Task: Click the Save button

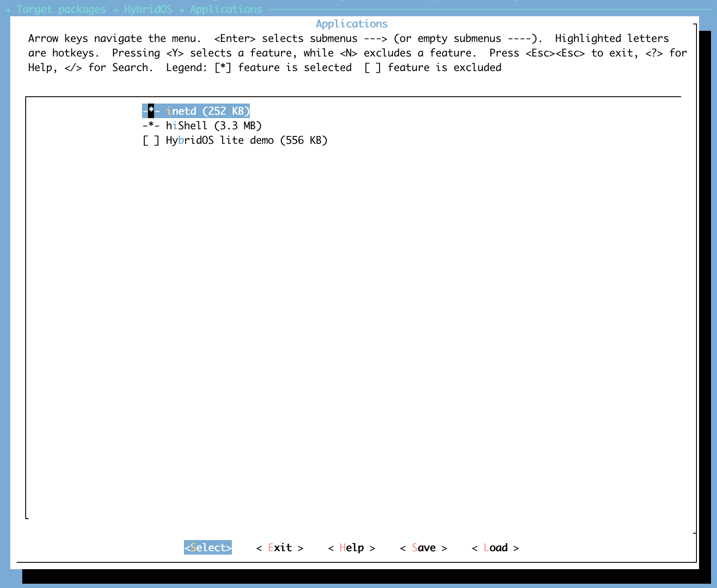Action: pyautogui.click(x=424, y=547)
